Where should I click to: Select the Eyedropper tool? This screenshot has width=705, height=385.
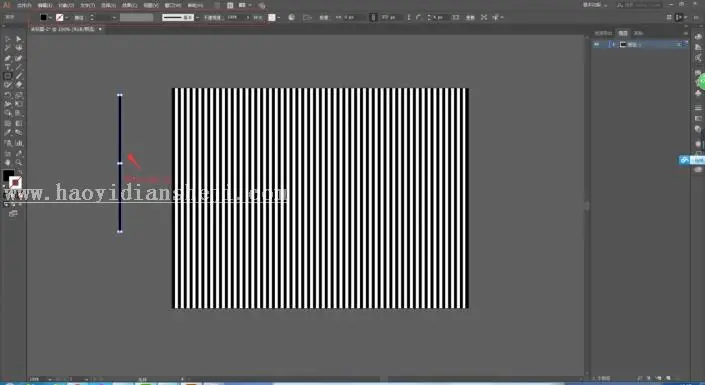[x=8, y=133]
